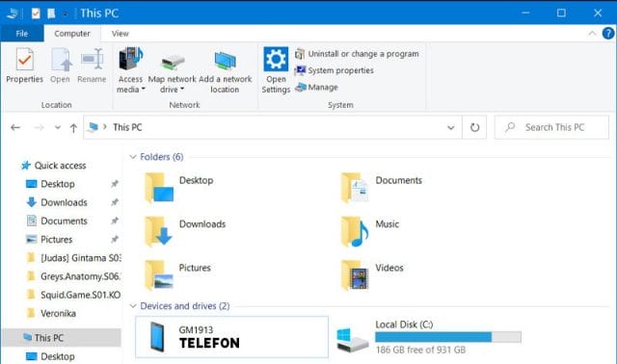Click the pin icon beside sidebar Pictures
Image resolution: width=617 pixels, height=364 pixels.
[115, 239]
